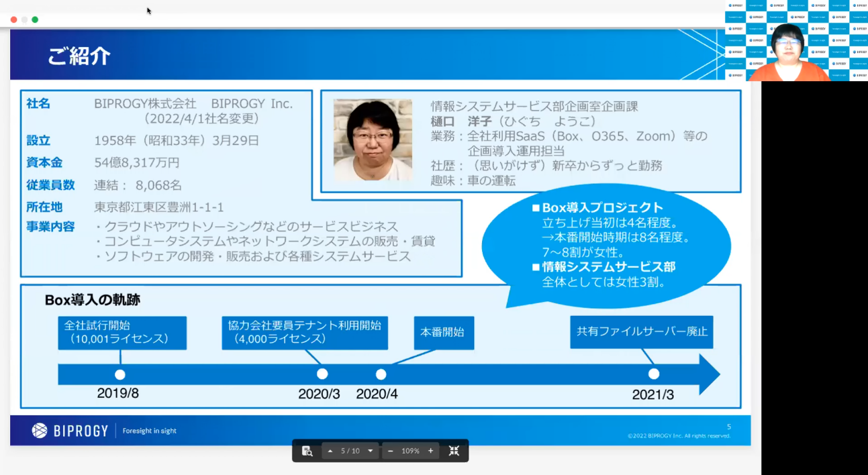The image size is (868, 475).
Task: Go to the next page with down arrow
Action: 370,451
